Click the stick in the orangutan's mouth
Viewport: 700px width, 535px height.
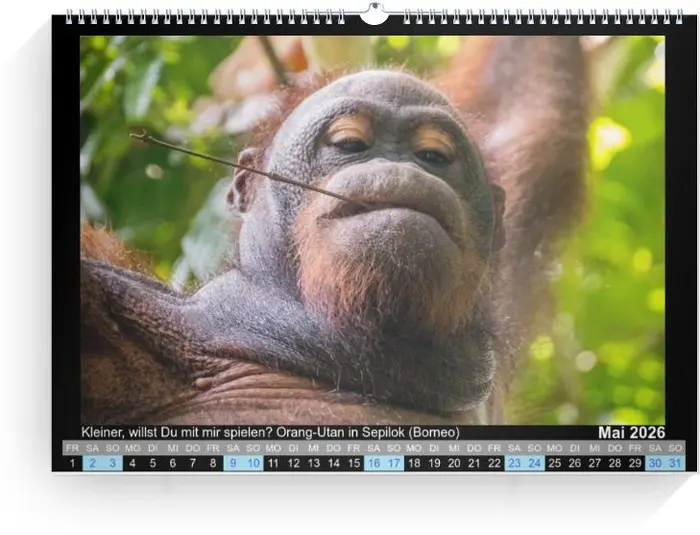[x=230, y=164]
